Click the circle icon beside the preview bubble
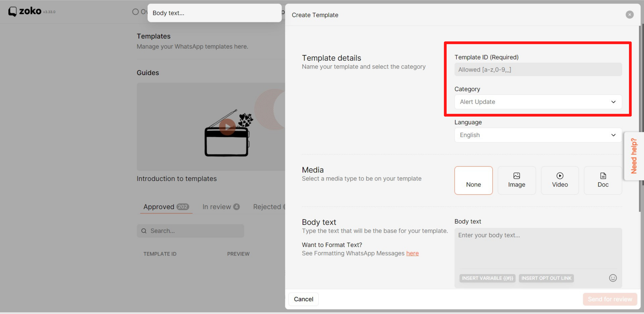This screenshot has width=644, height=314. pyautogui.click(x=135, y=12)
